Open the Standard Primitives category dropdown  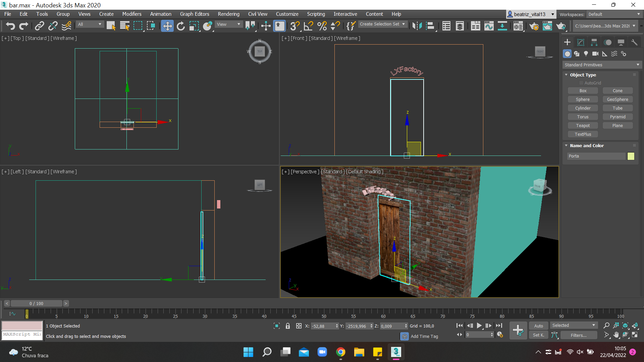pos(602,65)
